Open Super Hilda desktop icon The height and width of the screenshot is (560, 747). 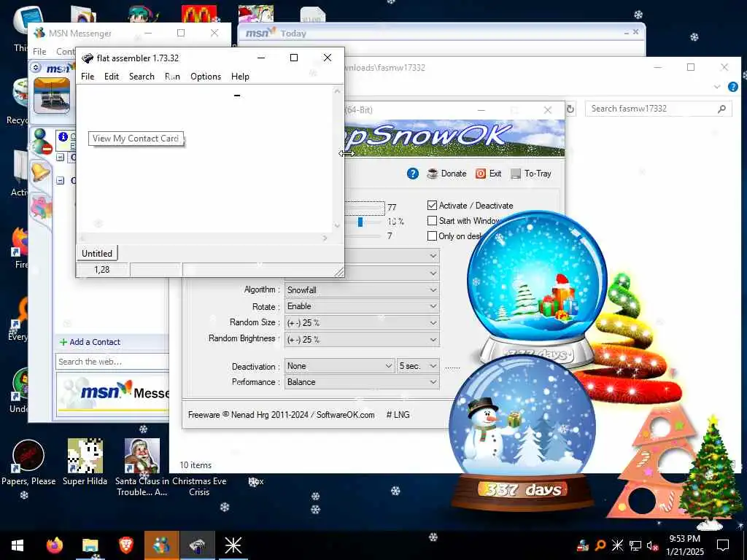(x=85, y=462)
